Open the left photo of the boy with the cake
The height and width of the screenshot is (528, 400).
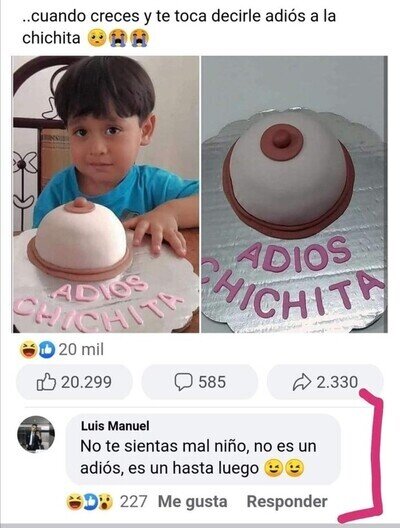click(106, 195)
